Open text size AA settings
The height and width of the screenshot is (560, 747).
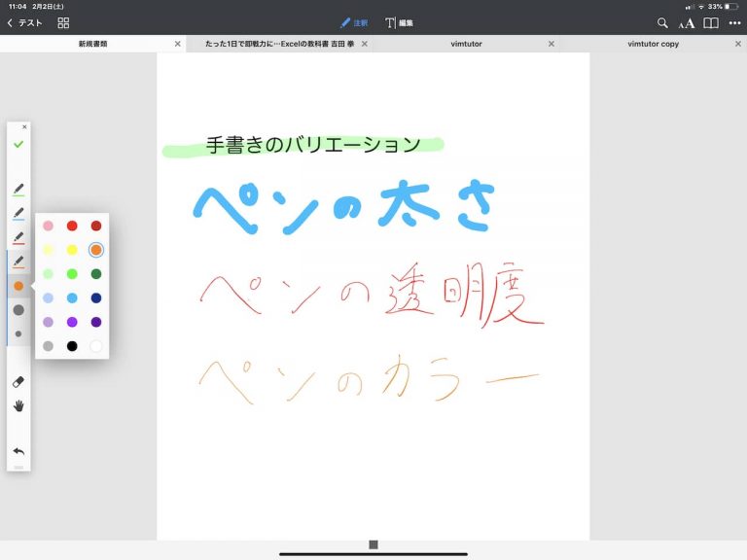pyautogui.click(x=687, y=23)
